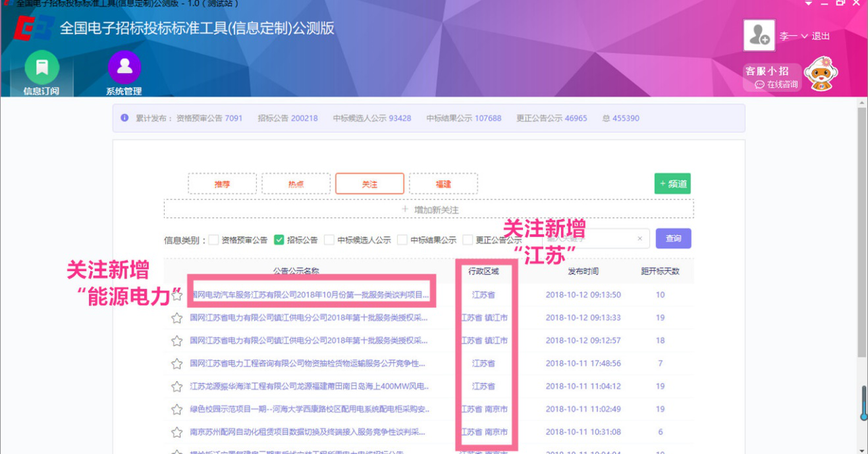Open the title bar dropdown arrow menu
Viewport: 868px width, 454px height.
coord(809,3)
